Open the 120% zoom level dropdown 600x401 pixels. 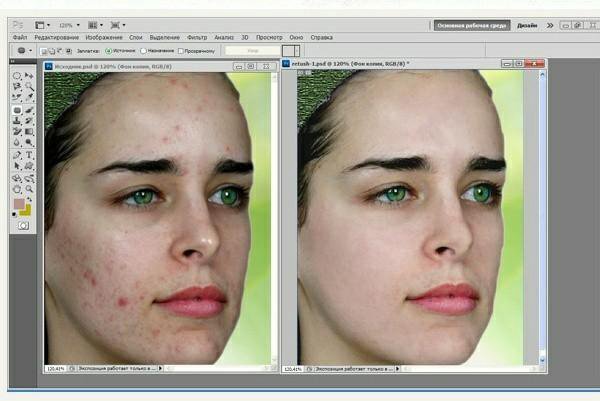point(68,23)
